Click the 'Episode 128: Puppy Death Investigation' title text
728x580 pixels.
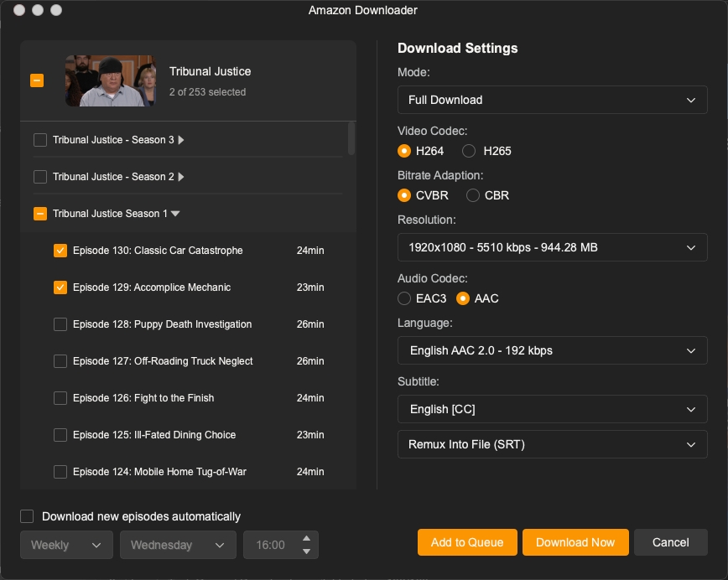tap(162, 324)
